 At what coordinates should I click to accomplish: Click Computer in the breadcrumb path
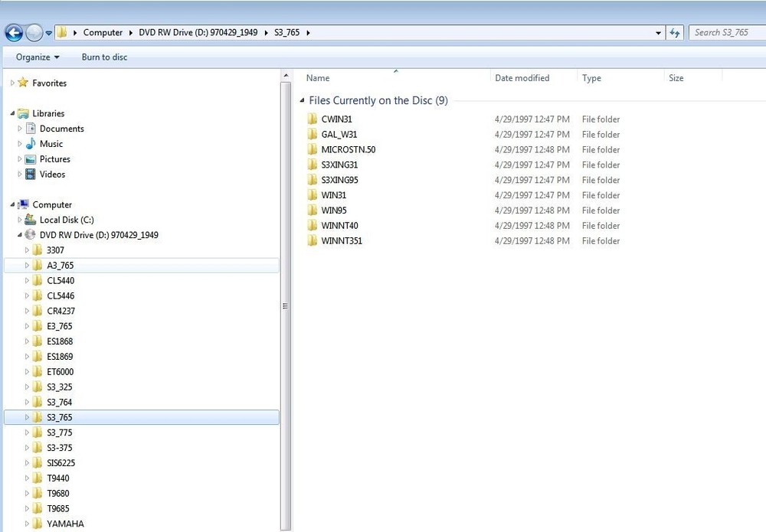103,33
